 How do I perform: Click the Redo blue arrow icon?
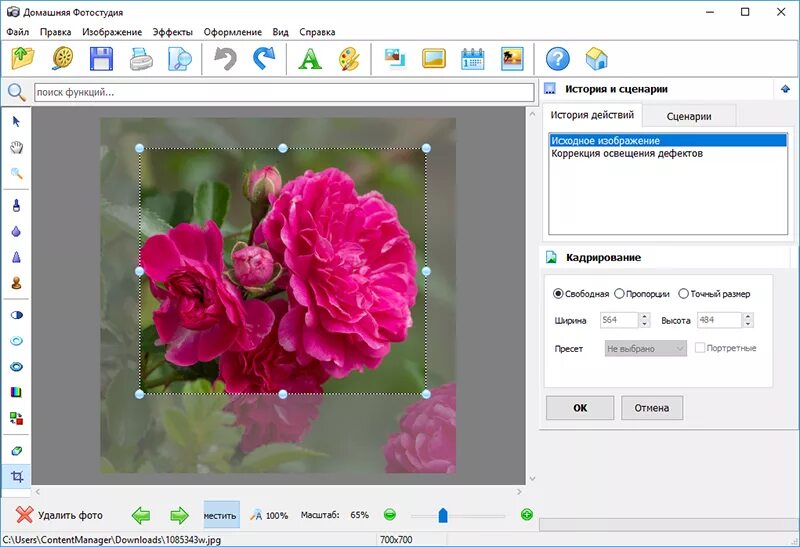(264, 59)
